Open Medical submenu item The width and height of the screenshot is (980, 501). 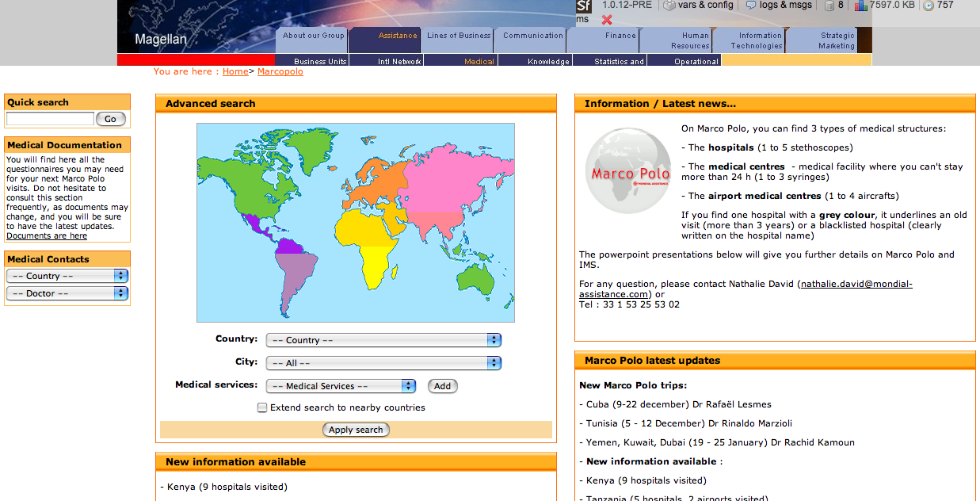460,60
